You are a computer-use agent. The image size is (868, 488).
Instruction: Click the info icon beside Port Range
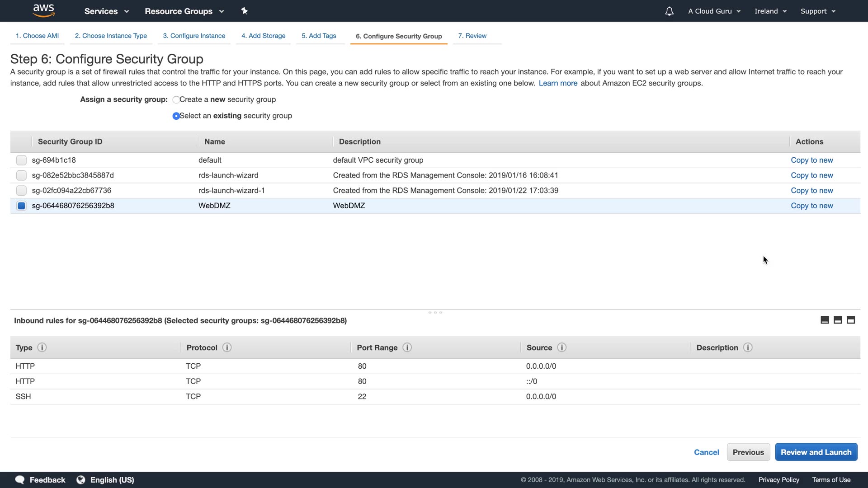pos(407,347)
